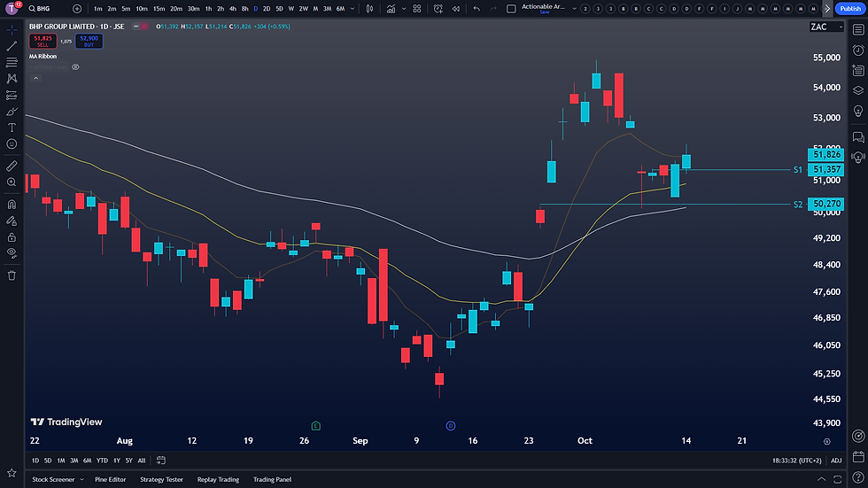
Task: Expand the Stock Screener dropdown arrow
Action: pyautogui.click(x=81, y=480)
